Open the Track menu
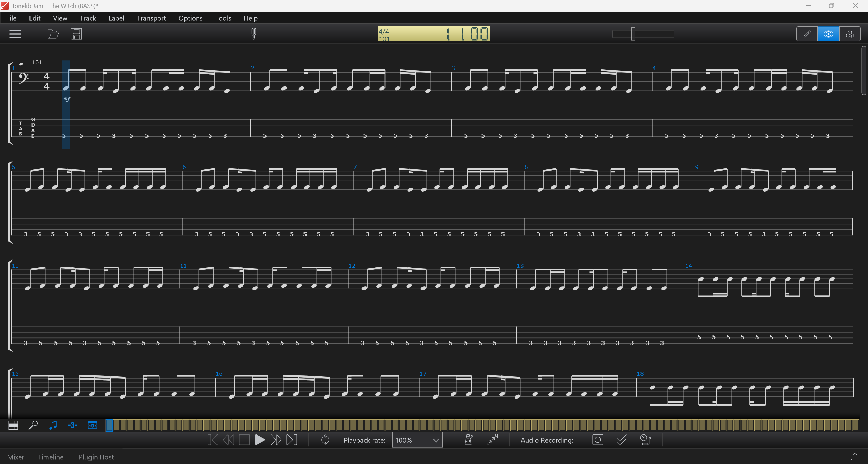This screenshot has width=868, height=464. coord(88,18)
